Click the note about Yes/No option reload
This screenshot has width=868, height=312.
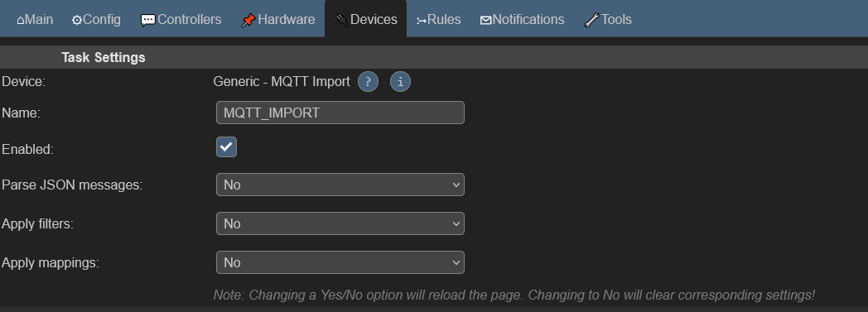(x=514, y=295)
